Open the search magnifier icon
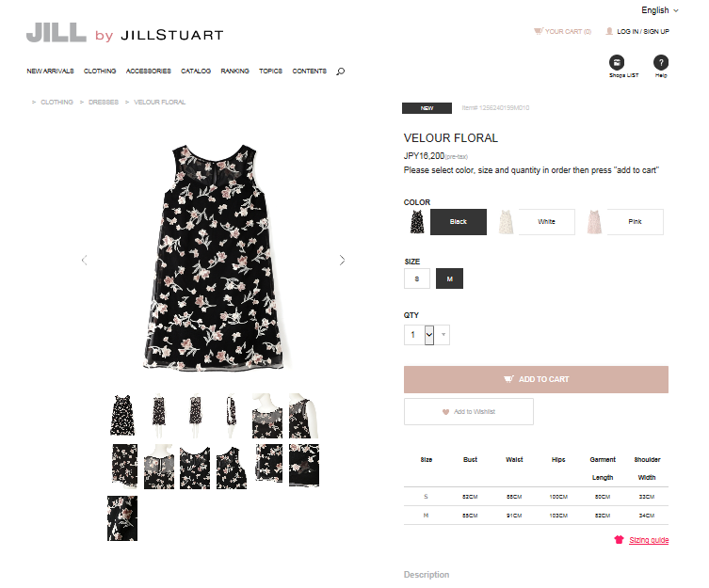 tap(340, 72)
